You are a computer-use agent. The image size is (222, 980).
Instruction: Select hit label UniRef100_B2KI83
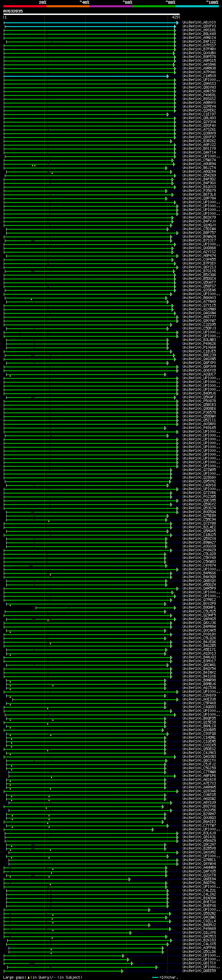(x=199, y=940)
